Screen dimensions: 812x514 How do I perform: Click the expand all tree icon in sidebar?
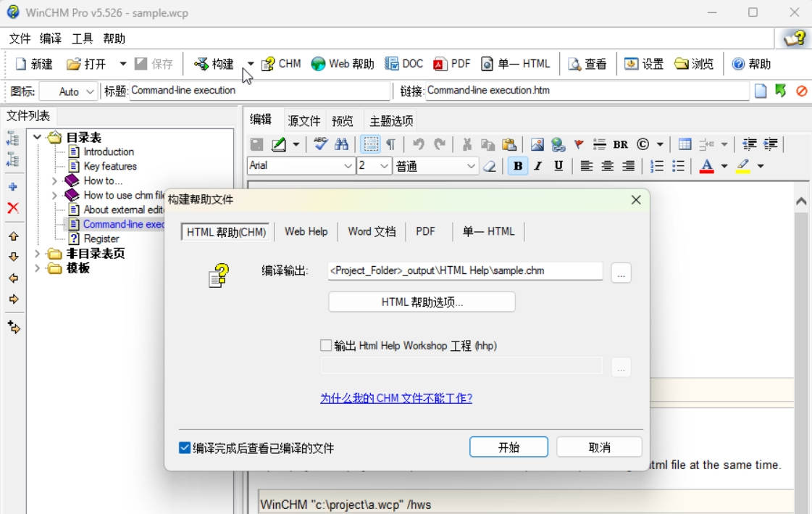pos(13,138)
